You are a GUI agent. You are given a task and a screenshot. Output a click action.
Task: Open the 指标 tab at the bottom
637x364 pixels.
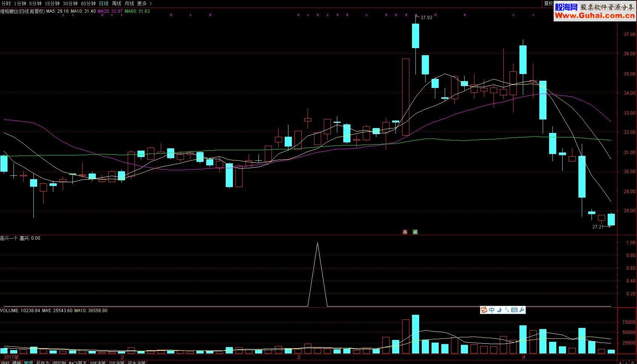pyautogui.click(x=5, y=362)
